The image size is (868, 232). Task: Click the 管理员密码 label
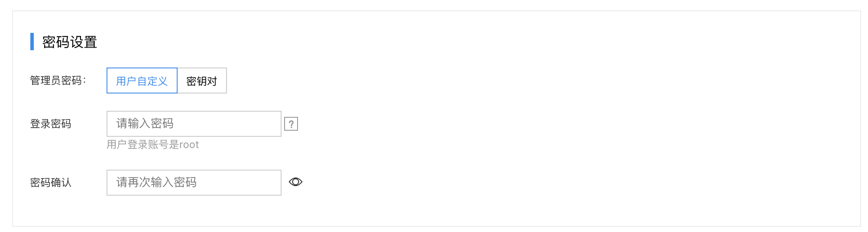pos(58,81)
